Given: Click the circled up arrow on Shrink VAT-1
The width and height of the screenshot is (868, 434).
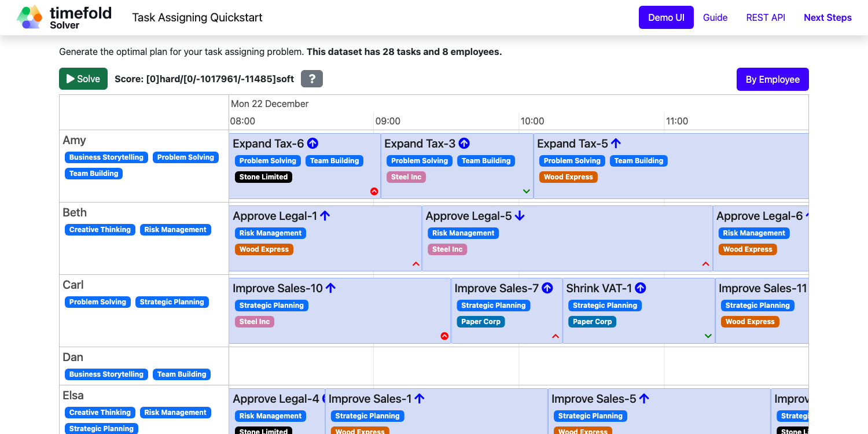Looking at the screenshot, I should [x=641, y=288].
